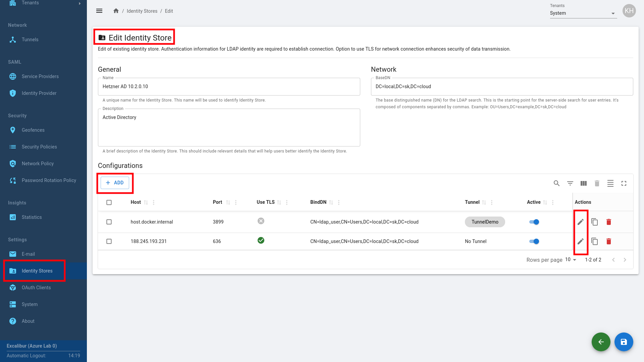
Task: Go to Security Policies in sidebar
Action: point(39,147)
